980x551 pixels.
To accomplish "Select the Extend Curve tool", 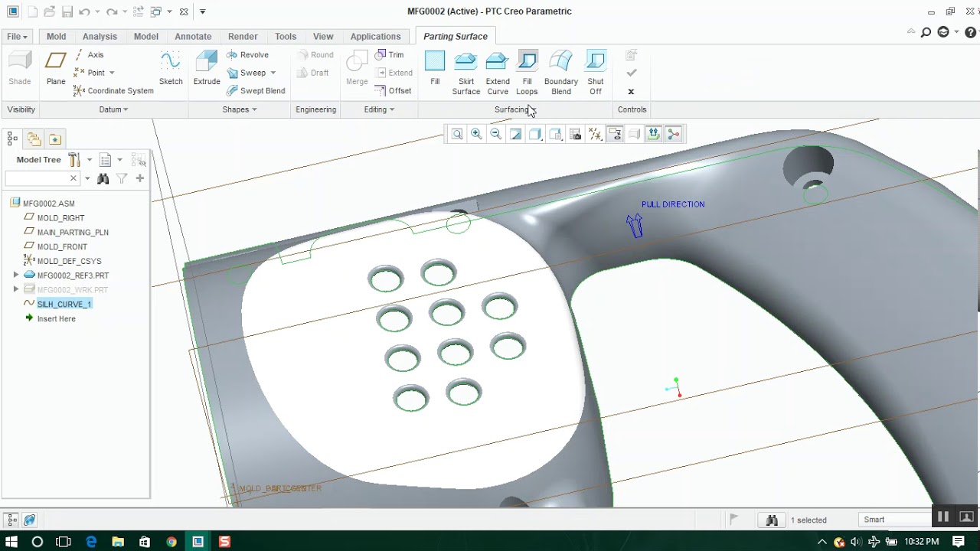I will coord(498,73).
